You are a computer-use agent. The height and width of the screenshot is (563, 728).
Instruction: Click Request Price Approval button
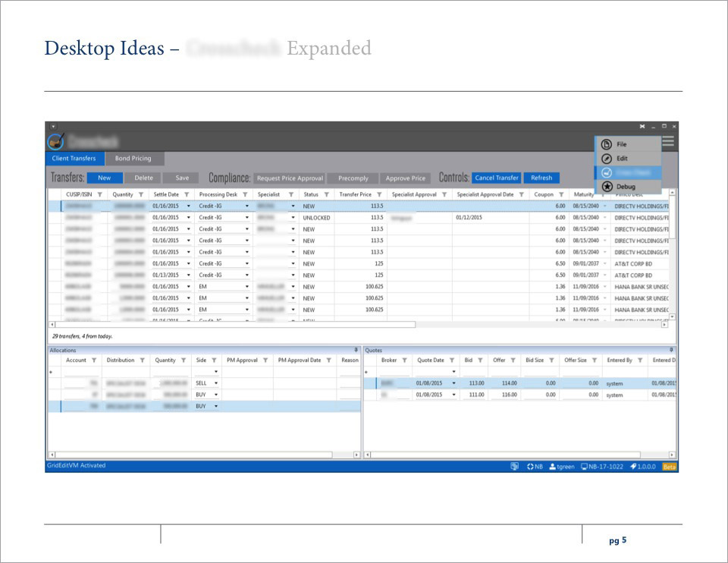coord(290,178)
